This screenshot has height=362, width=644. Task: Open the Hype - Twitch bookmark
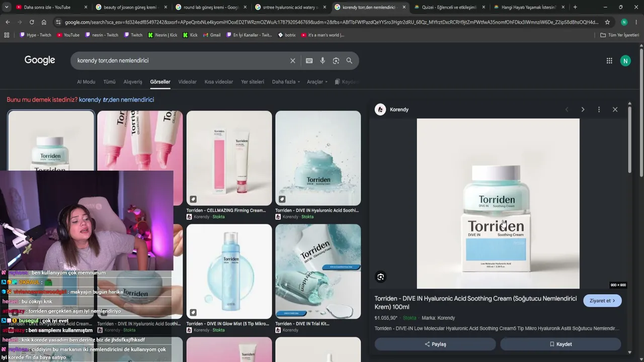click(x=35, y=35)
